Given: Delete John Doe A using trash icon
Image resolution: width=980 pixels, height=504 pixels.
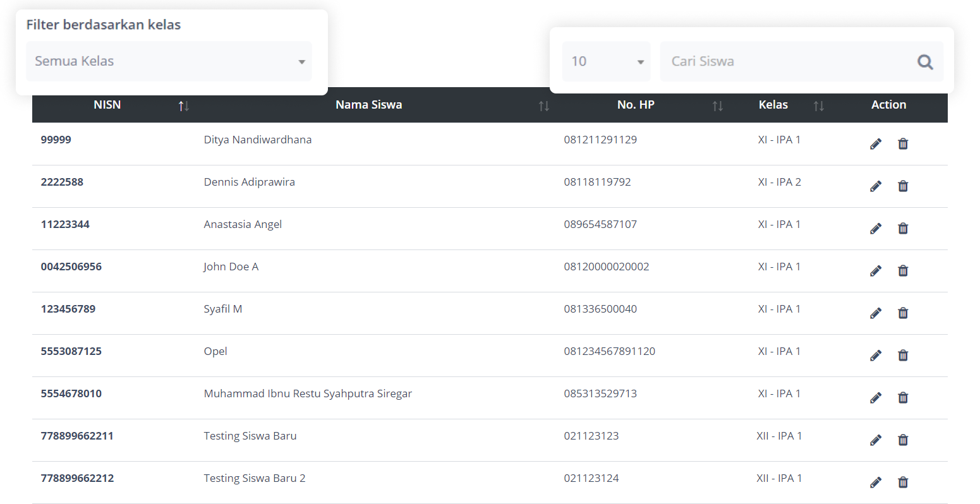Looking at the screenshot, I should pyautogui.click(x=903, y=271).
